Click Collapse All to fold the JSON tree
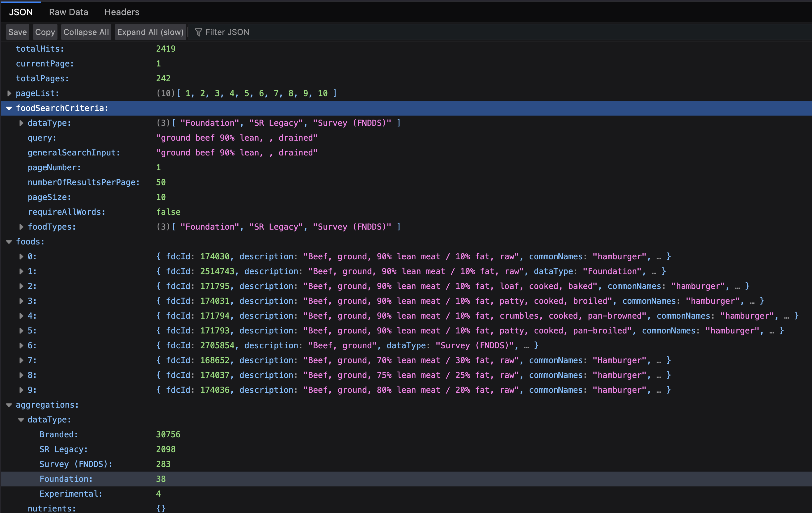This screenshot has width=812, height=513. pyautogui.click(x=86, y=32)
